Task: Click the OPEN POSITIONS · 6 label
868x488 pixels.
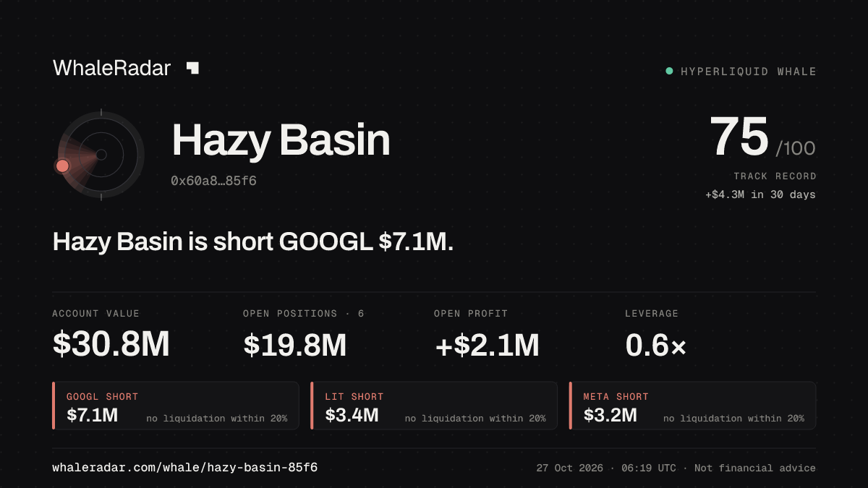Action: tap(304, 314)
